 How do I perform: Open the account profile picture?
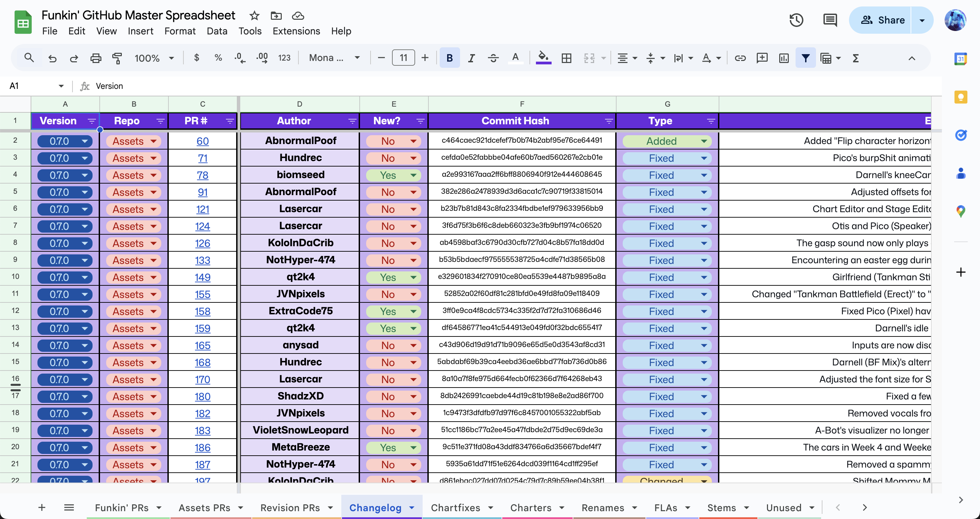[x=955, y=20]
